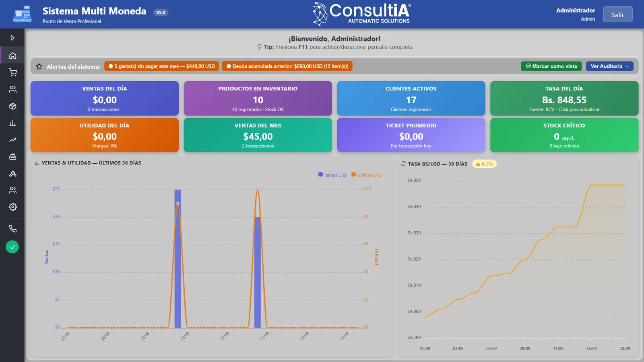Click the ConsultIA logo
Viewport: 644px width, 362px height.
362,14
